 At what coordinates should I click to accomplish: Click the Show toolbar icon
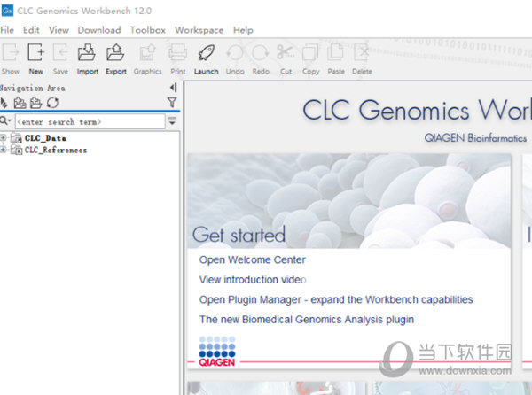[10, 52]
